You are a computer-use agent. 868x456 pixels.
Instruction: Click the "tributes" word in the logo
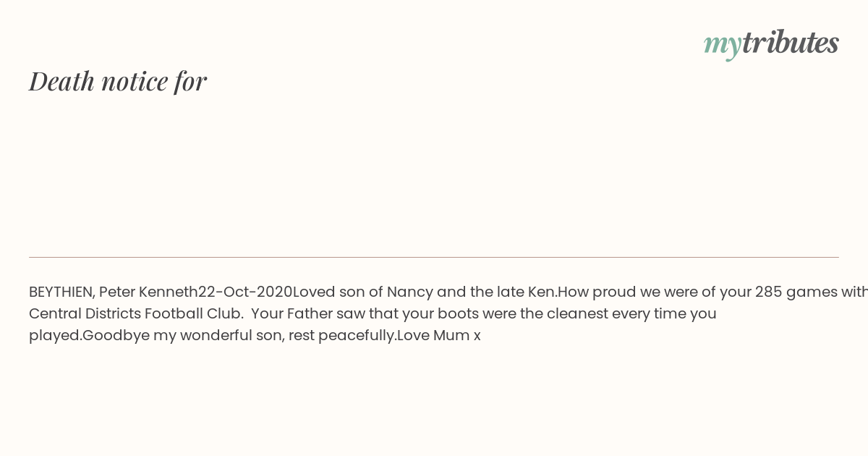coord(791,42)
